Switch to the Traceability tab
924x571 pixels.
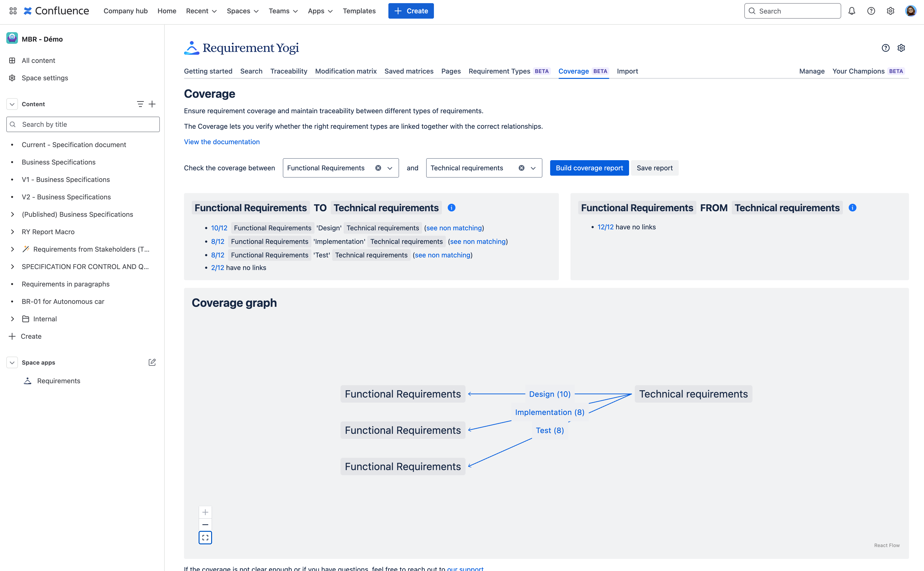point(289,71)
